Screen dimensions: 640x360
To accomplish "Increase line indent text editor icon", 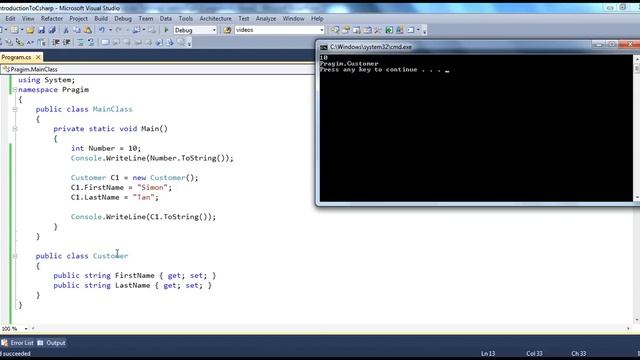I will click(67, 42).
